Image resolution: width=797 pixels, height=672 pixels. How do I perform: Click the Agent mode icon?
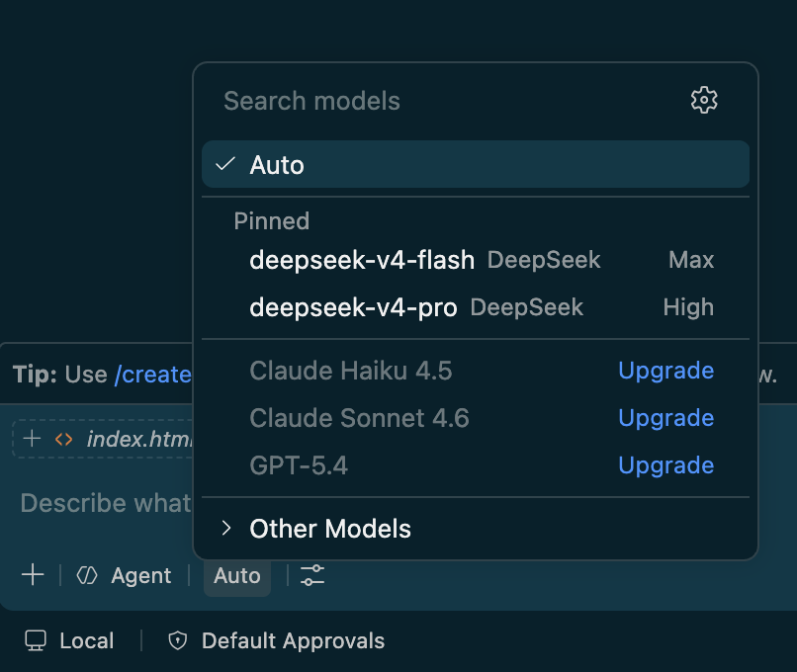[87, 575]
